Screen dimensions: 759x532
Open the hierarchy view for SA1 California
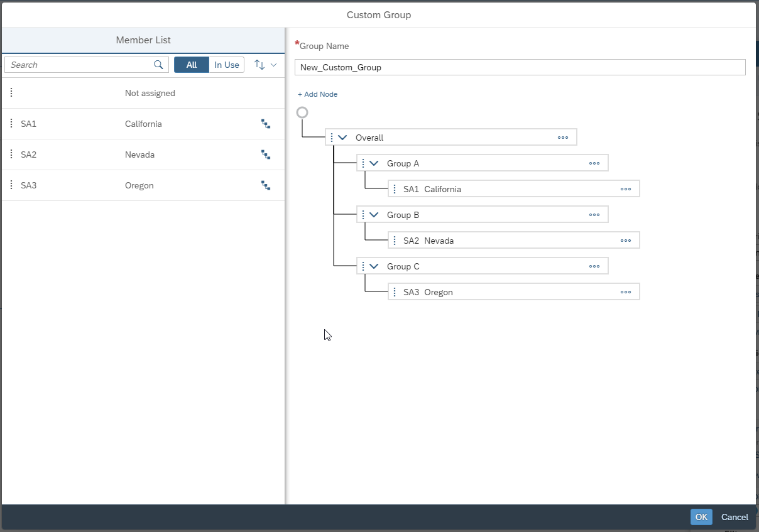(265, 124)
